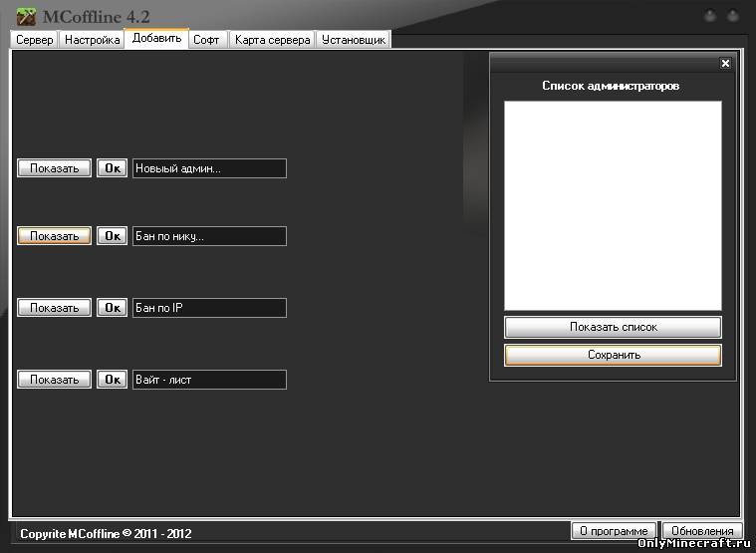Image resolution: width=756 pixels, height=553 pixels.
Task: Confirm new admin with its Ок button
Action: coord(113,168)
